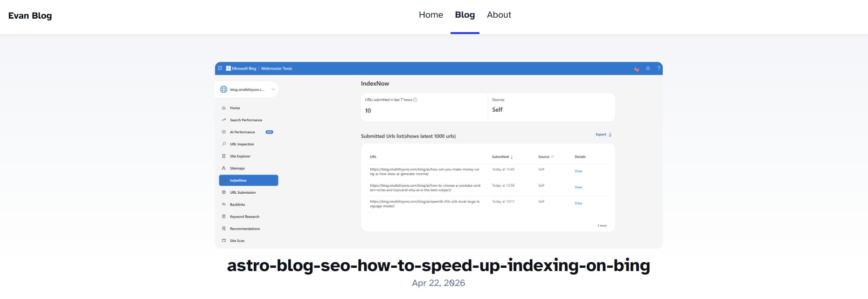Screen dimensions: 868x299
Task: Click the colorful Copilot icon
Action: click(x=637, y=68)
